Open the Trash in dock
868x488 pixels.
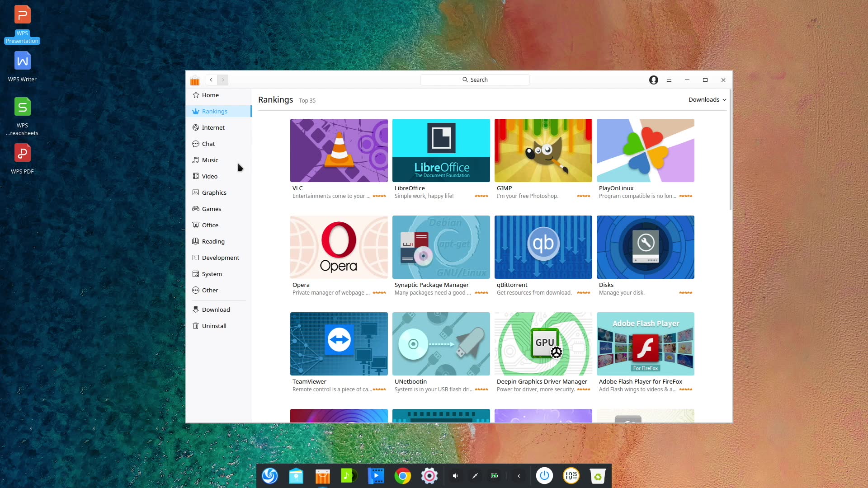coord(598,475)
